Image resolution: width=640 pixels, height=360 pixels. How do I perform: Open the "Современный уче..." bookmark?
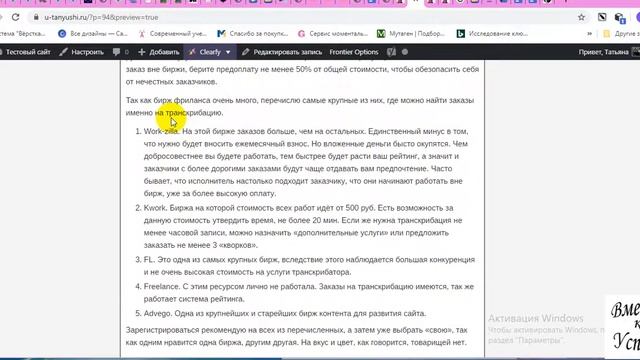click(x=172, y=33)
